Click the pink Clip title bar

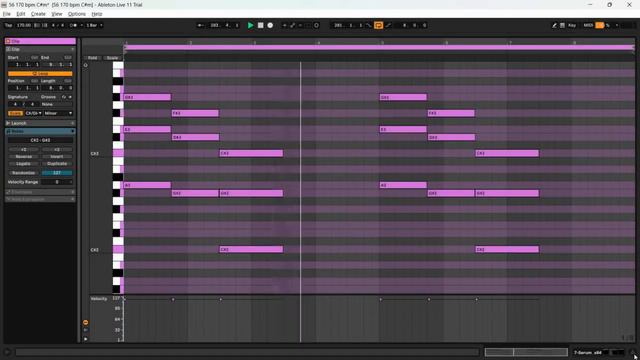[40, 41]
